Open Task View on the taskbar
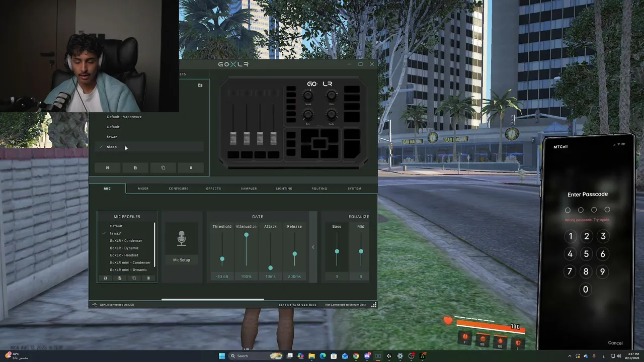The width and height of the screenshot is (644, 362). [290, 356]
